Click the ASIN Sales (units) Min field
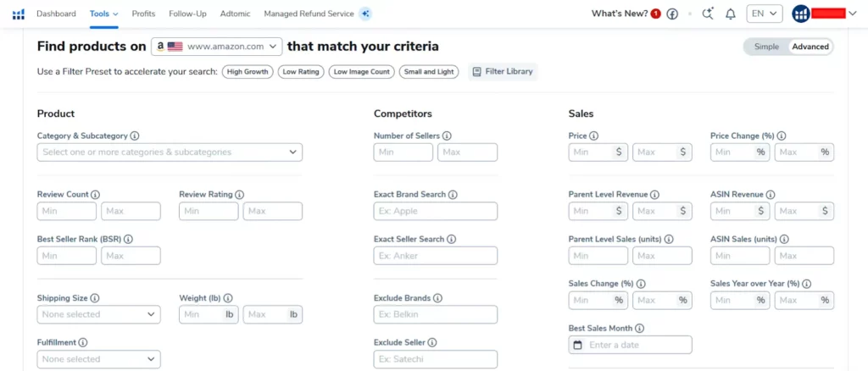The image size is (868, 371). (x=740, y=256)
